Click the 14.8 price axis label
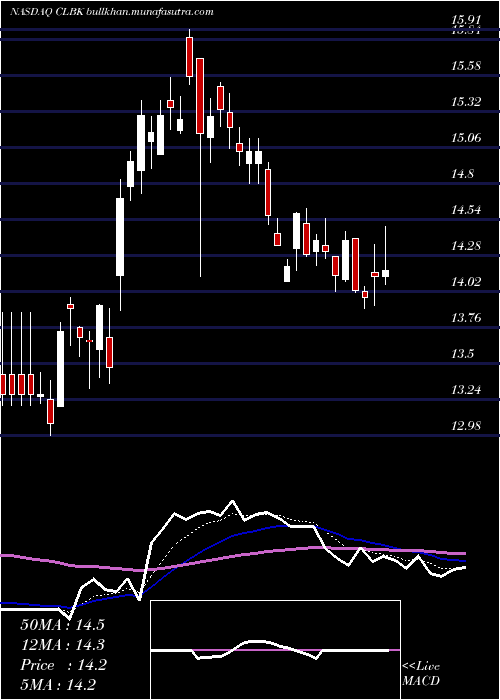Image resolution: width=500 pixels, height=700 pixels. [463, 174]
